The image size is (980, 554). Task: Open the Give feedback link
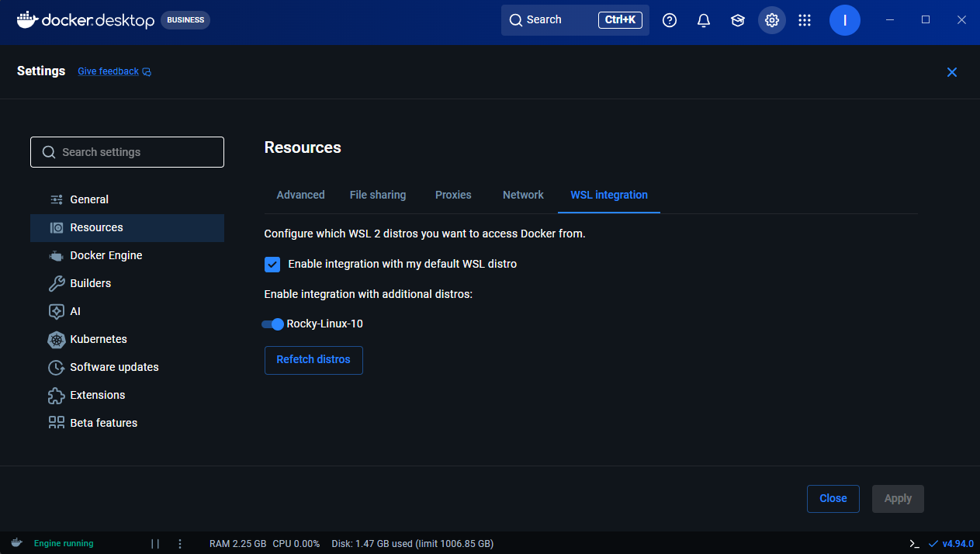(x=109, y=71)
